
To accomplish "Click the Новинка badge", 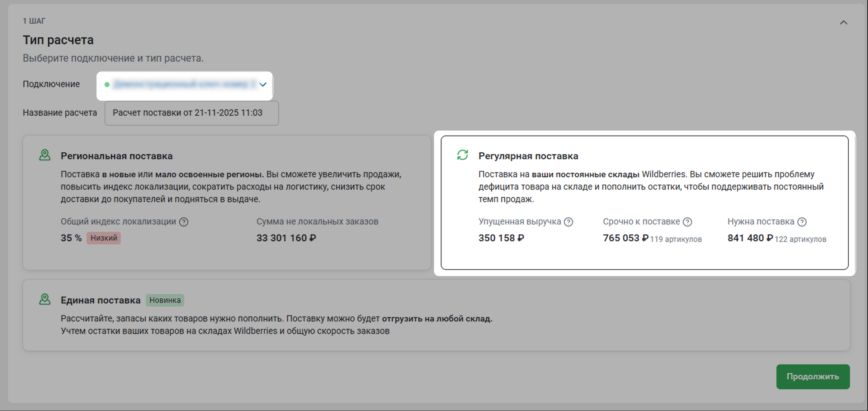I will point(165,300).
